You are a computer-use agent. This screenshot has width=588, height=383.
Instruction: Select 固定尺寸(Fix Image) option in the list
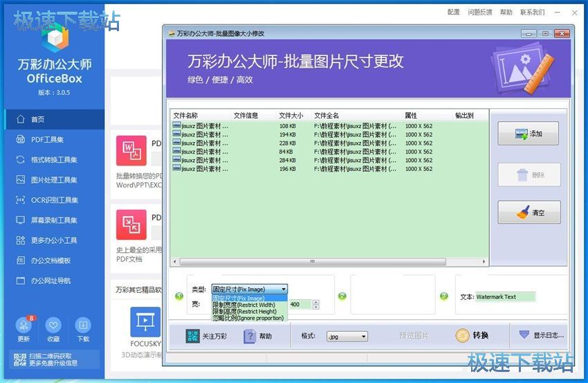(x=249, y=298)
